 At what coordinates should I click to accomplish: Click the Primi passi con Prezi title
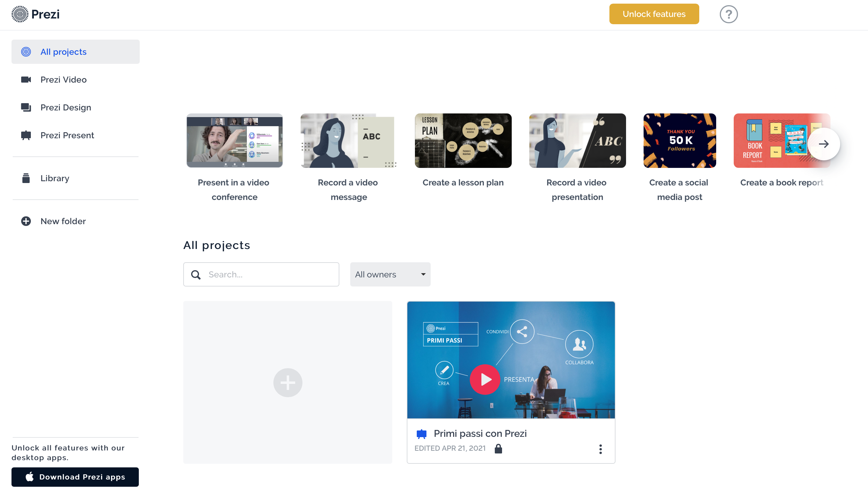pyautogui.click(x=480, y=433)
